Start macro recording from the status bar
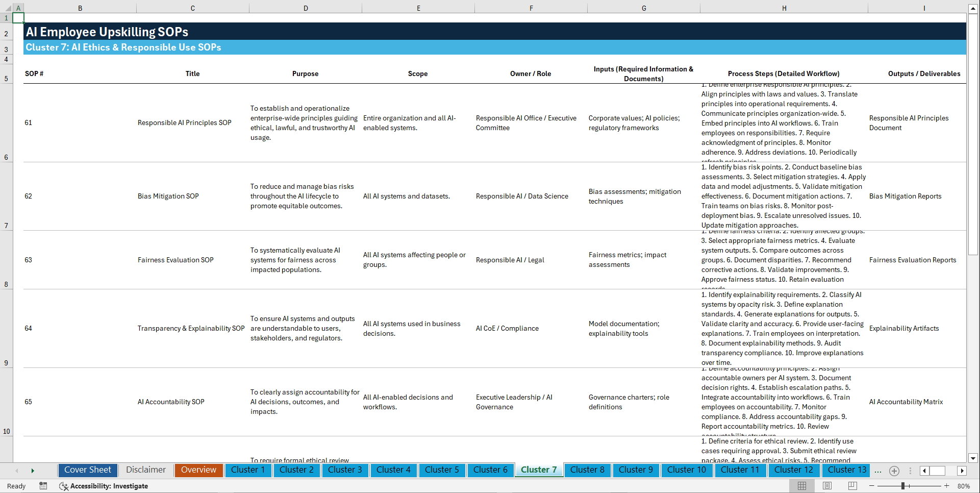The image size is (980, 493). tap(43, 486)
